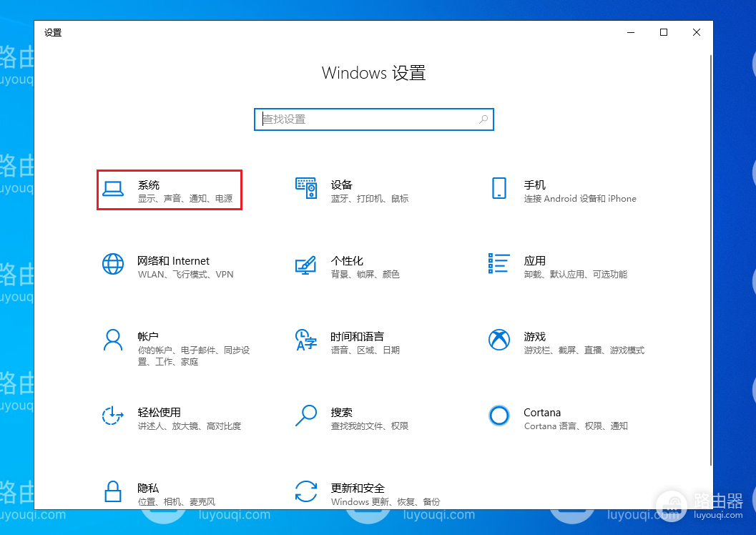This screenshot has height=535, width=756.
Task: Maximize the 设置 window
Action: tap(664, 32)
